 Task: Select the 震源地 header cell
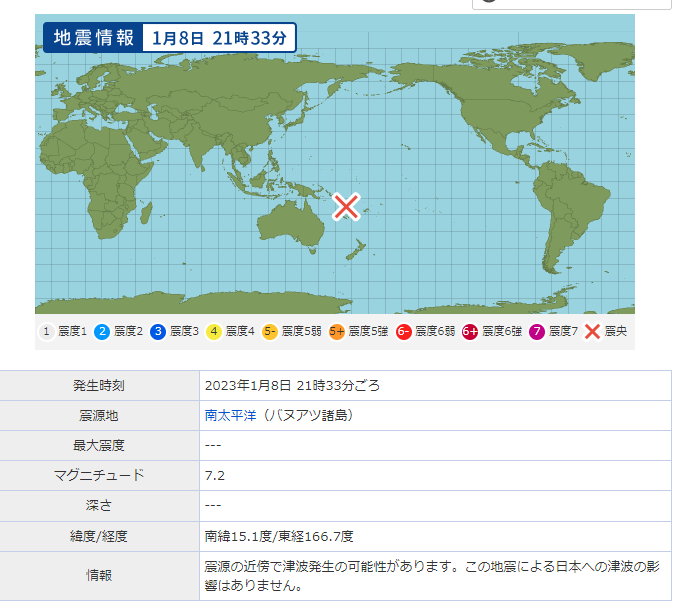pos(99,415)
